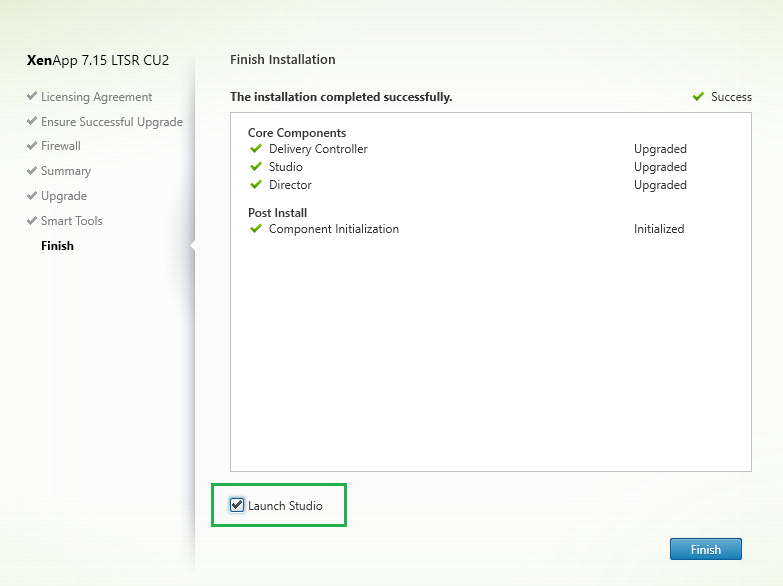Select the Upgrade step in sidebar

click(x=63, y=196)
